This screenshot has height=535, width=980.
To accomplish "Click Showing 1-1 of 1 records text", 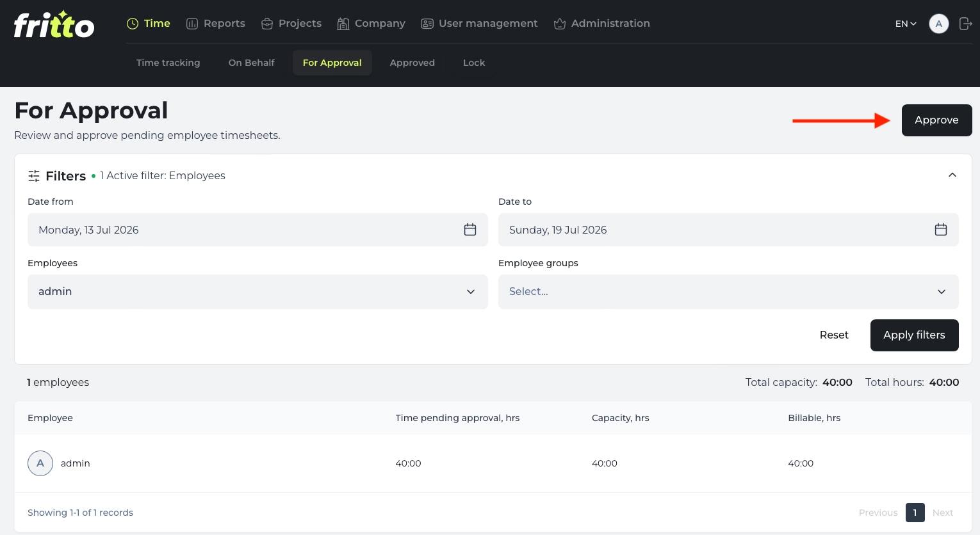I will 81,513.
